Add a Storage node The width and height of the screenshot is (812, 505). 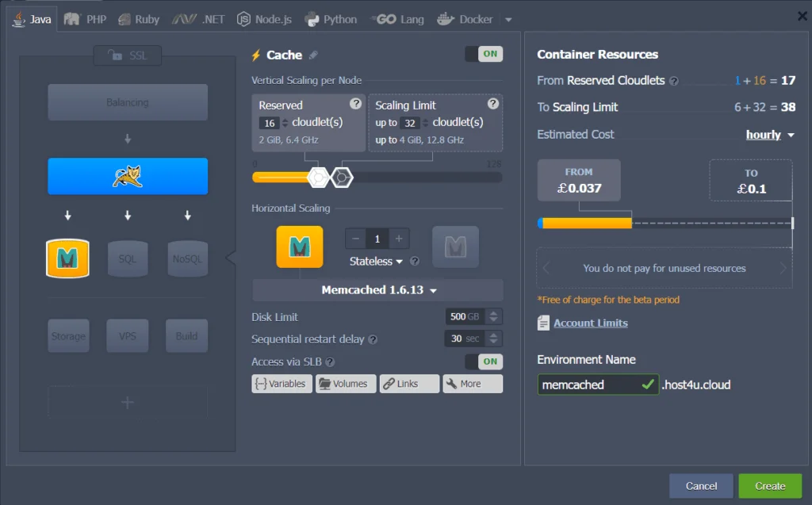(68, 336)
